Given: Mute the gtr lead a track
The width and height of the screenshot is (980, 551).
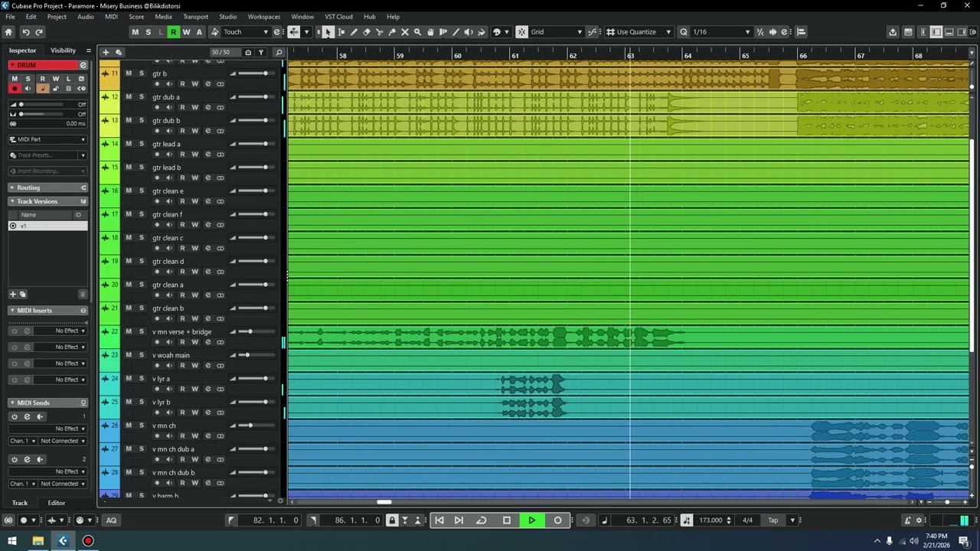Looking at the screenshot, I should [128, 144].
